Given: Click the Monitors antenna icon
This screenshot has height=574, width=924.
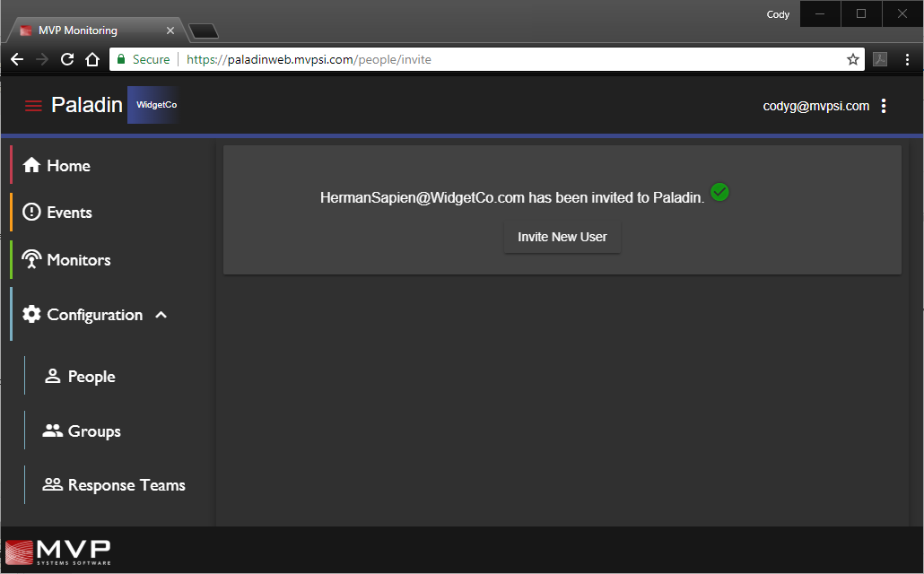Looking at the screenshot, I should (31, 260).
